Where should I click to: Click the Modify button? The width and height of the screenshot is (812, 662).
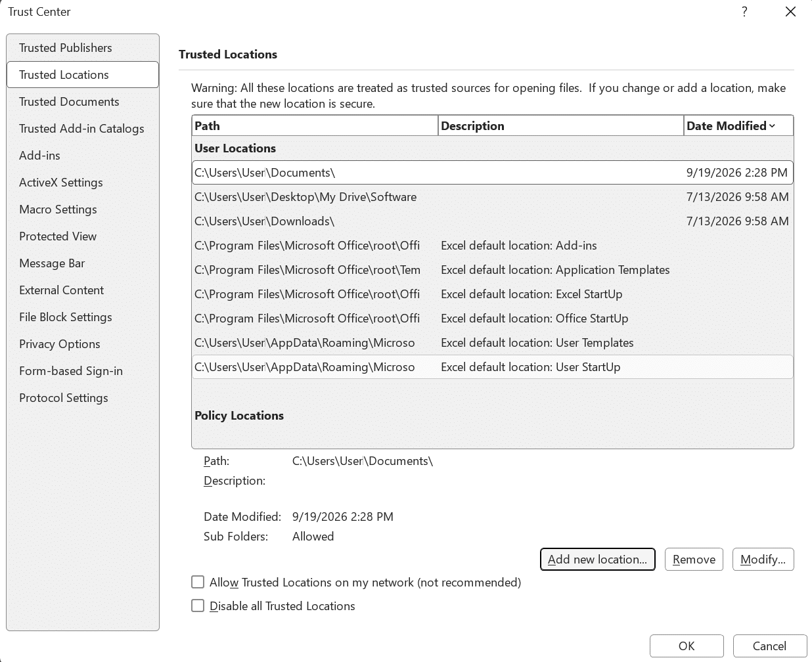pyautogui.click(x=763, y=560)
